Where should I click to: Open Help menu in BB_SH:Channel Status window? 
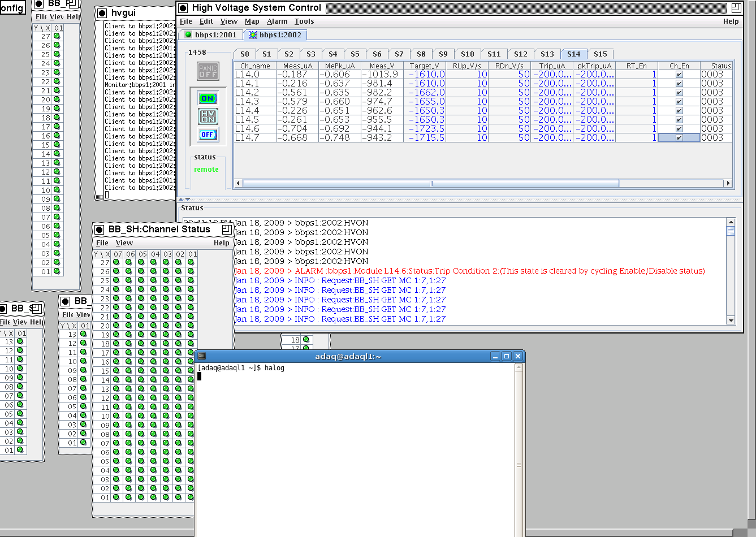(222, 243)
